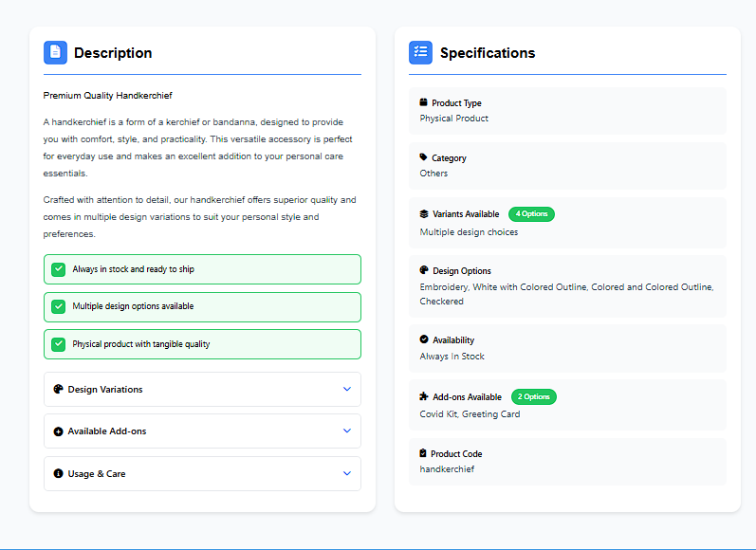Expand the Available Add-ons accordion chevron
Viewport: 756px width, 550px height.
click(x=346, y=431)
